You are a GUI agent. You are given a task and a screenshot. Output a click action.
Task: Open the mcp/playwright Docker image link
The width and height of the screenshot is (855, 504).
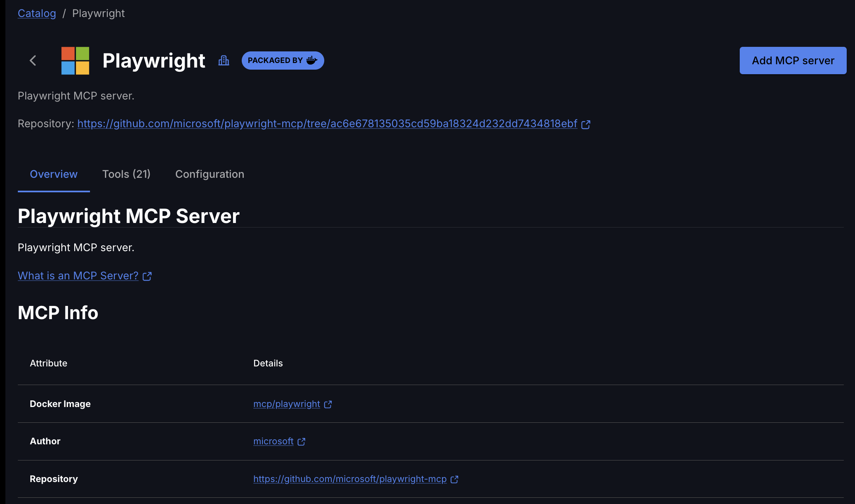coord(287,404)
